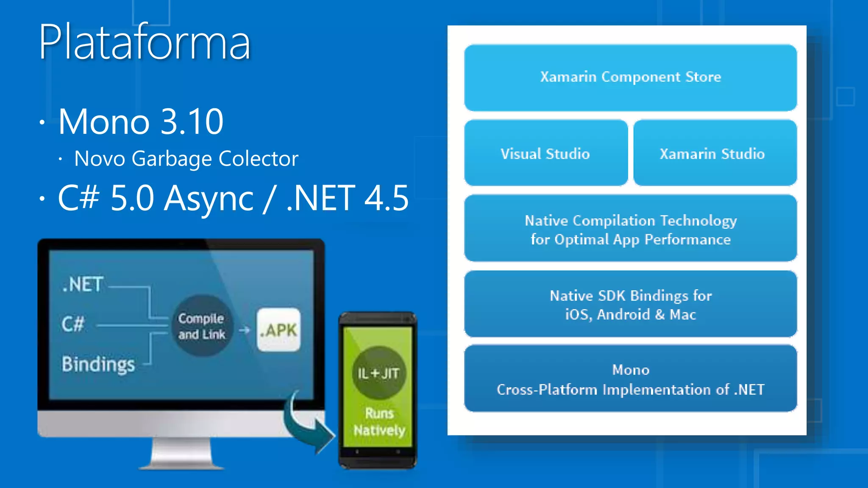Viewport: 868px width, 488px height.
Task: Click the Plataforma slide title
Action: (x=145, y=42)
